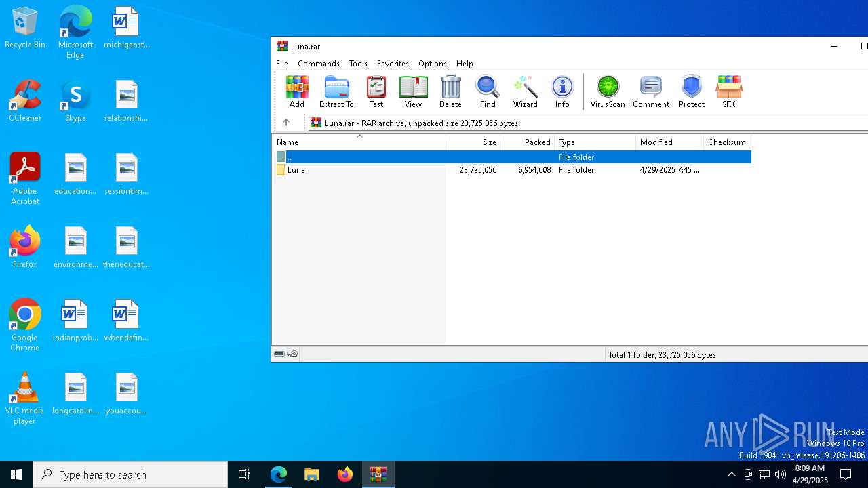Click the Luna.rar archive path field
The height and width of the screenshot is (488, 868).
pos(587,123)
